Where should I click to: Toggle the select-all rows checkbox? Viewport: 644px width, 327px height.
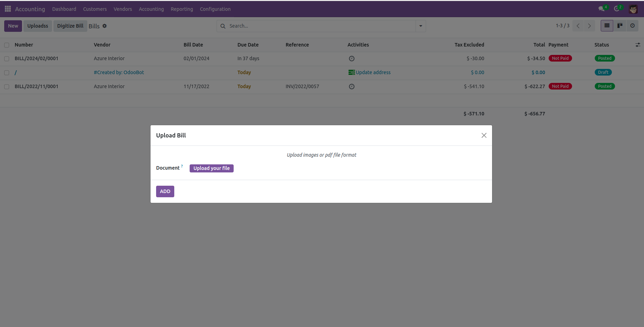point(7,45)
